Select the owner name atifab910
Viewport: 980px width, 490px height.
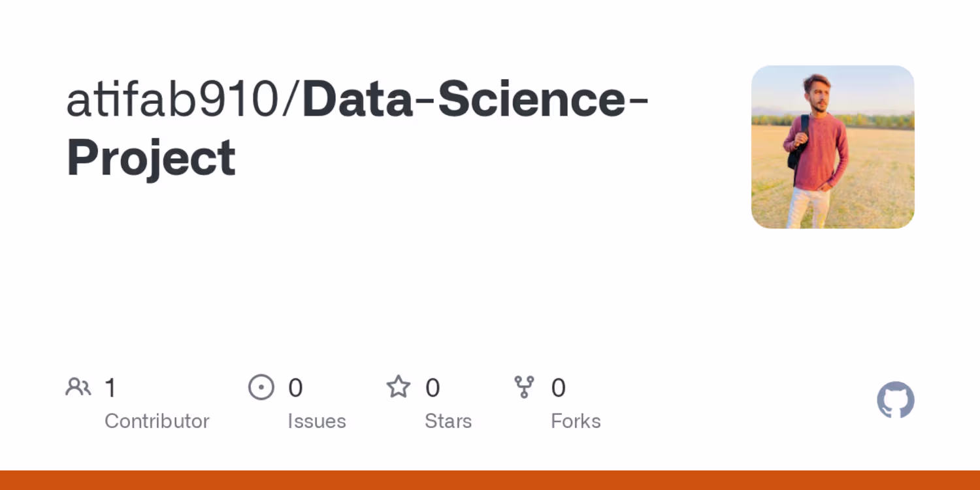173,99
